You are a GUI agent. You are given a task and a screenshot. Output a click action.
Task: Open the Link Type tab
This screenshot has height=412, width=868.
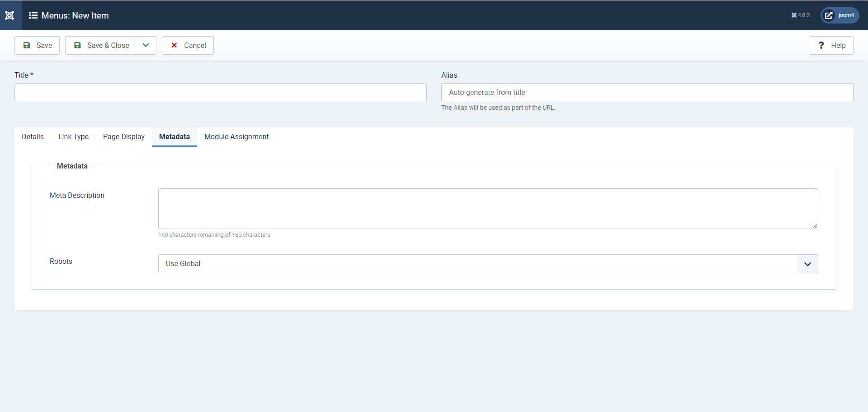(73, 136)
